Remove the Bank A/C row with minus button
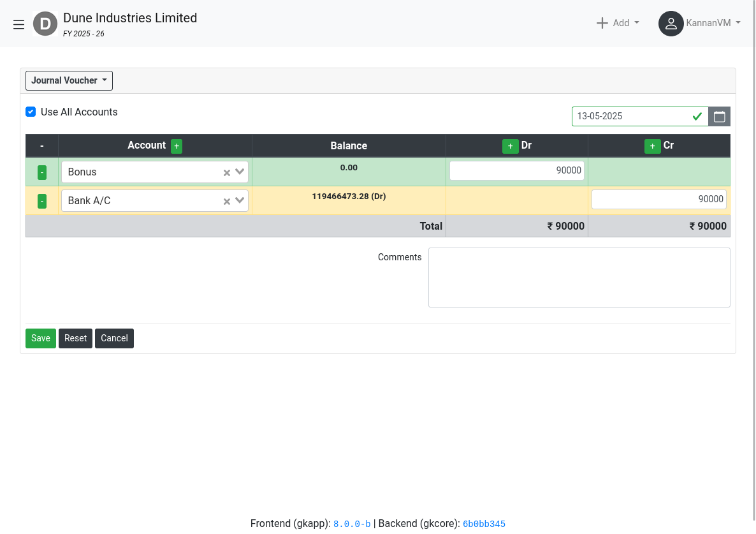Screen dimensions: 756x534 pos(42,201)
